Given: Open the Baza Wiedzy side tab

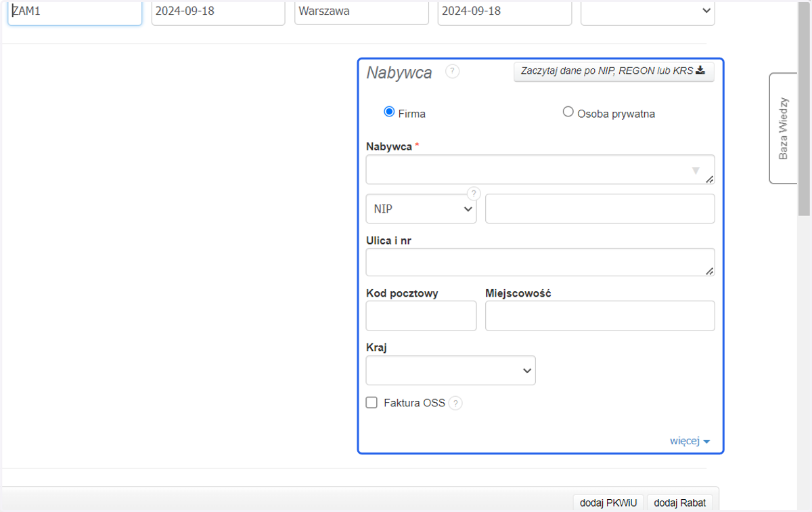Looking at the screenshot, I should pyautogui.click(x=783, y=128).
